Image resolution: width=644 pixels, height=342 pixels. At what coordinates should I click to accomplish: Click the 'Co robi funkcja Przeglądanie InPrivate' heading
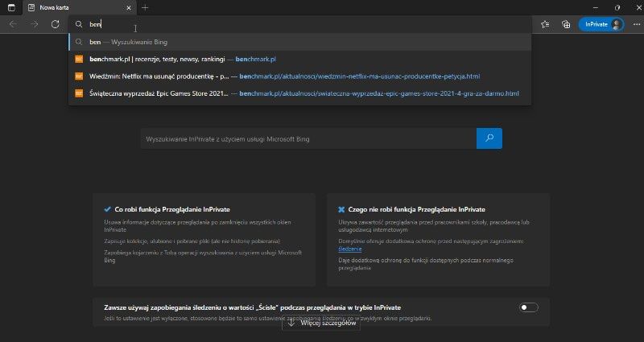click(x=172, y=209)
